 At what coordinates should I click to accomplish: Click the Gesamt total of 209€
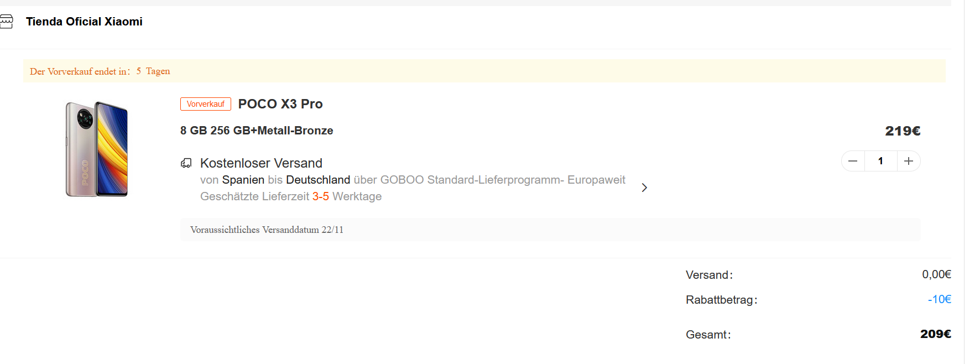(x=935, y=334)
